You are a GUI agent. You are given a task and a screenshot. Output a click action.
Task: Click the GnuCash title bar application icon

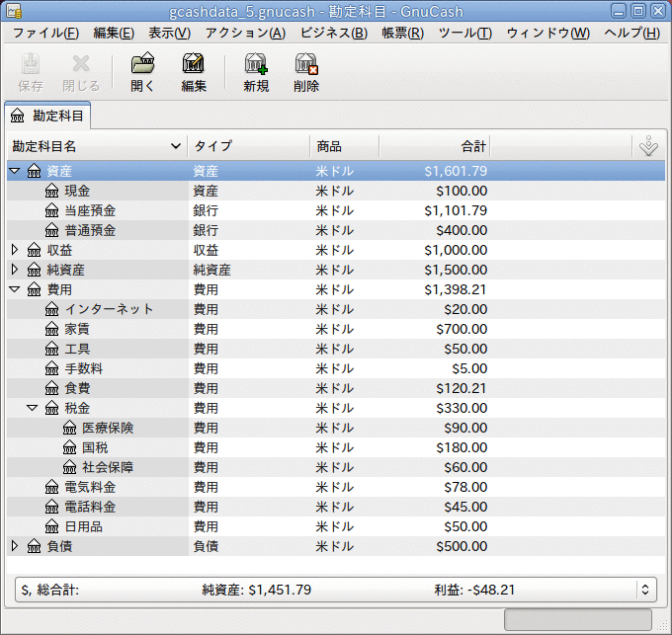point(14,11)
